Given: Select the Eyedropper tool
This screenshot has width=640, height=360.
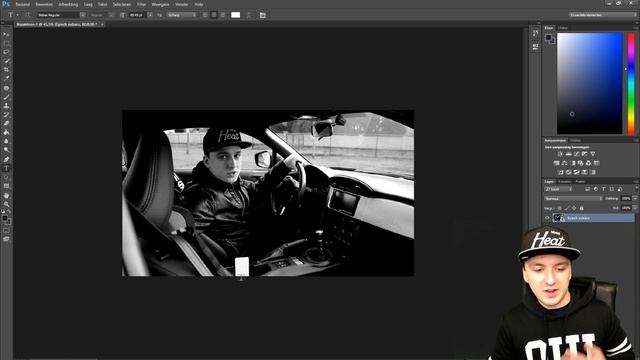Looking at the screenshot, I should pyautogui.click(x=6, y=79).
